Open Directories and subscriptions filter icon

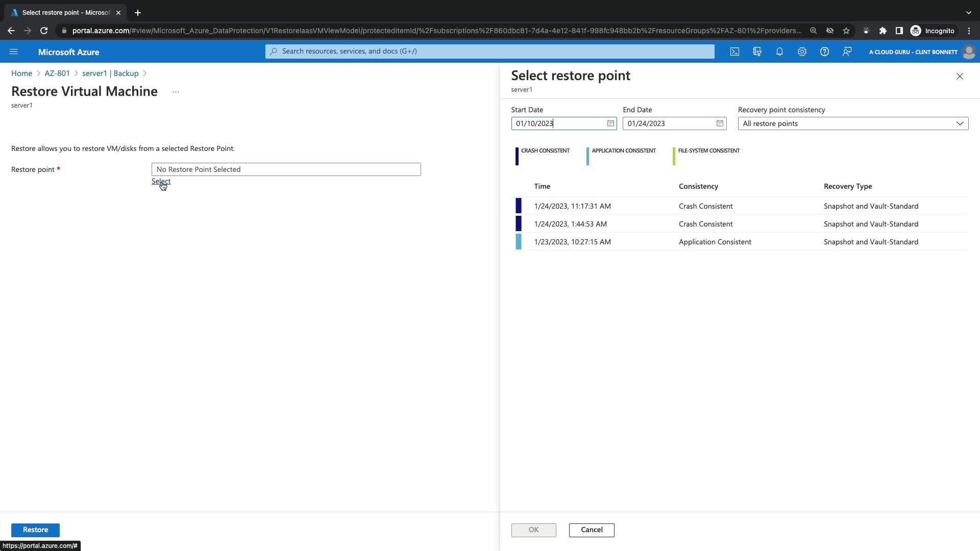pos(757,52)
